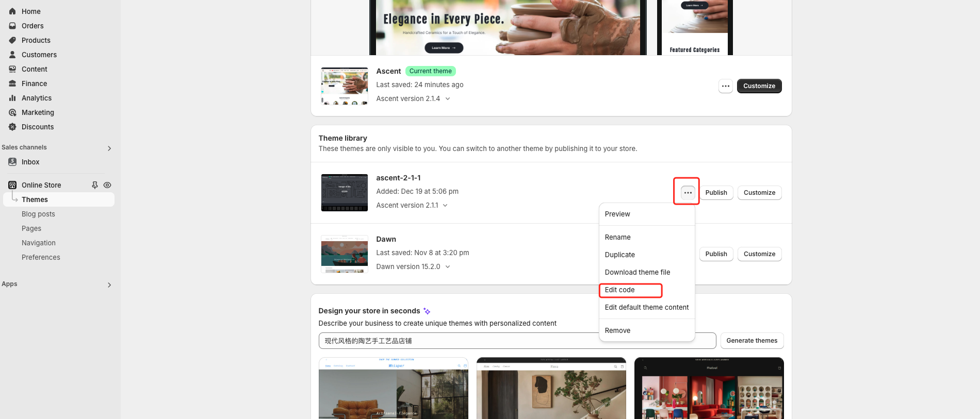The image size is (980, 419).
Task: Expand Ascent version 2.1.4 dropdown
Action: coord(447,99)
